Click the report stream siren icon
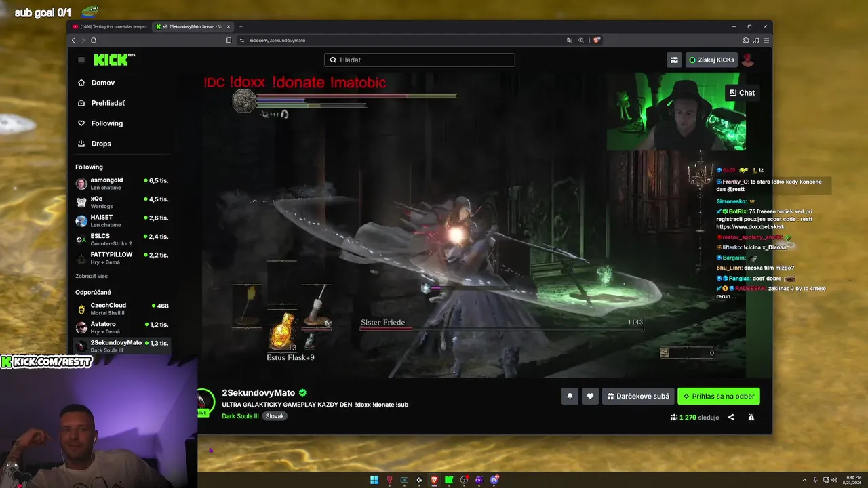Screen dimensions: 868x488 (751, 418)
